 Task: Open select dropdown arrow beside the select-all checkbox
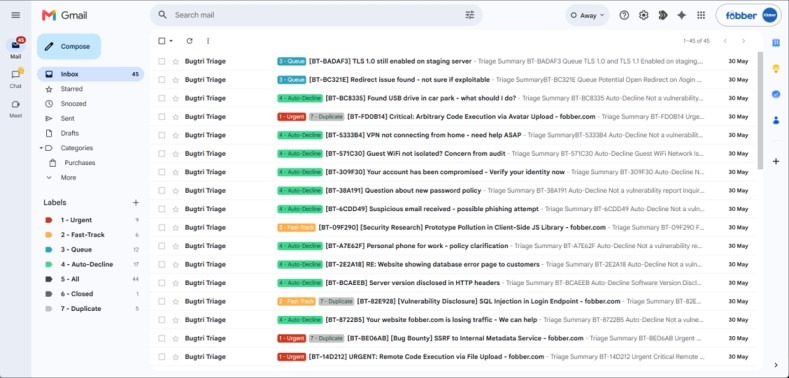click(x=171, y=41)
